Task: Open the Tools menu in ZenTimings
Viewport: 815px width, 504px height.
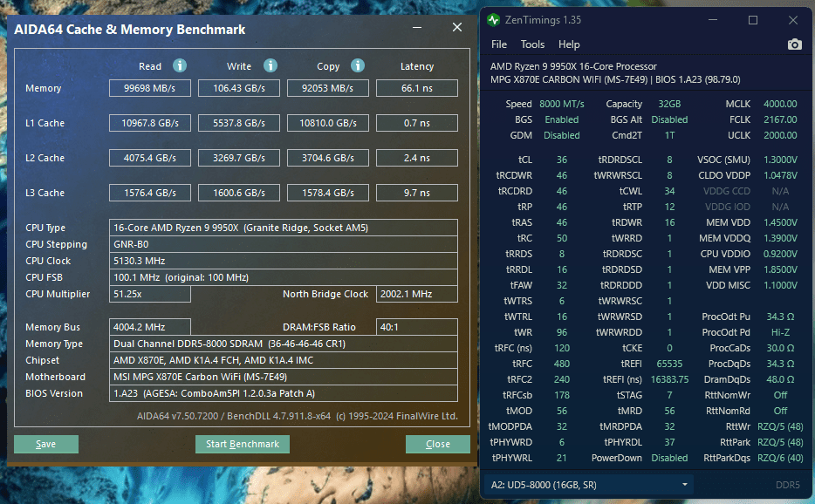Action: (x=532, y=44)
